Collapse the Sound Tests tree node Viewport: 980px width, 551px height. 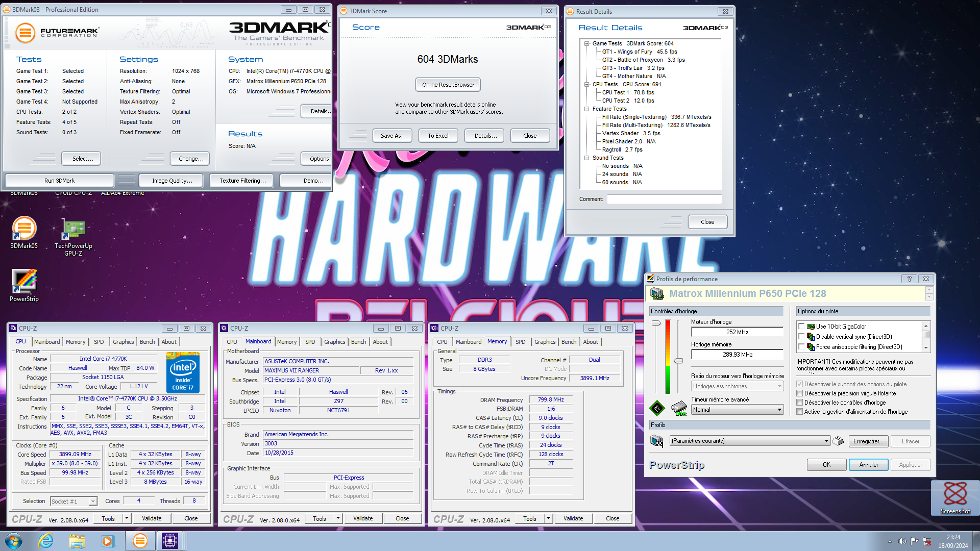[x=587, y=158]
